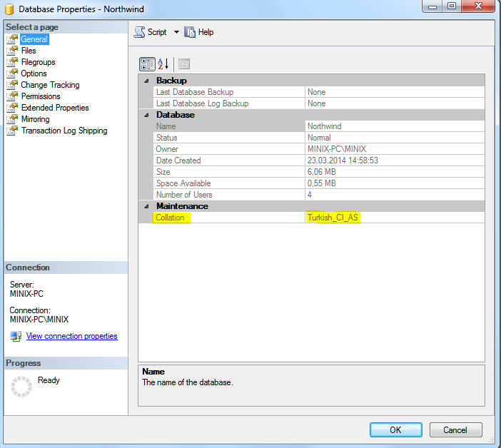501x448 pixels.
Task: Open Help from the toolbar
Action: pos(199,32)
